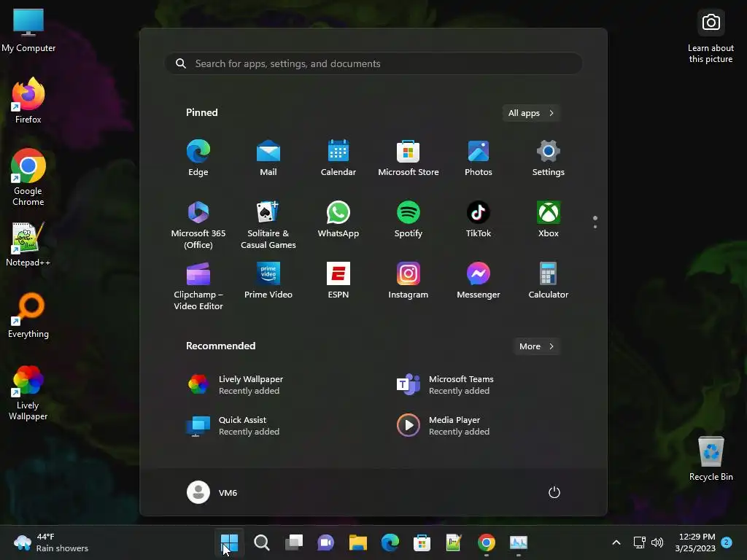
Task: Open Microsoft 365 (Office)
Action: coord(198,225)
